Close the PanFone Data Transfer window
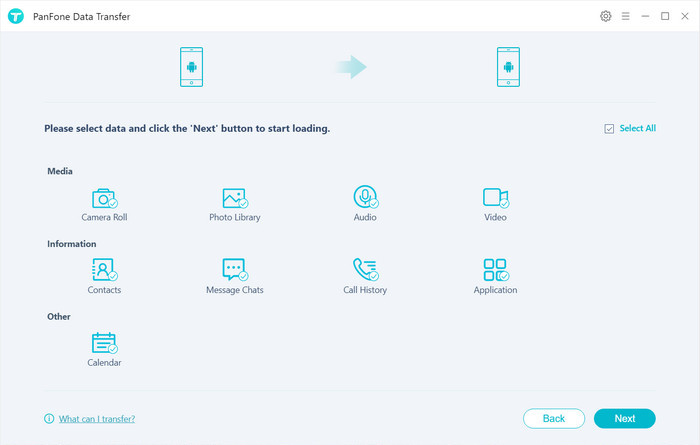The width and height of the screenshot is (700, 445). pyautogui.click(x=685, y=16)
